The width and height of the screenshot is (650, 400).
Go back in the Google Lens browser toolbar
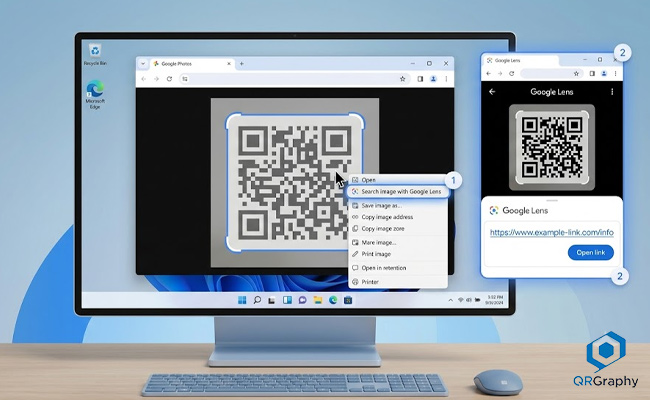(x=489, y=74)
